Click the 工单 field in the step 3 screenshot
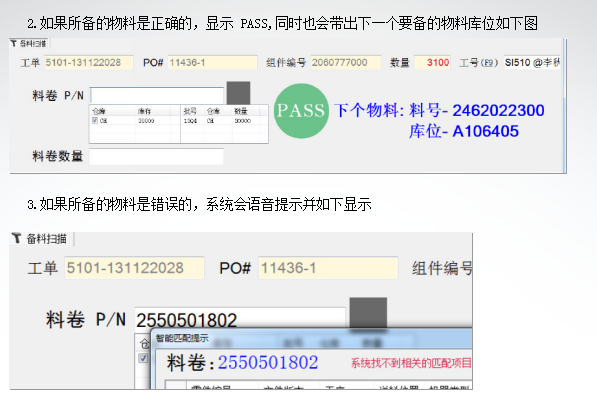597x398 pixels. point(134,268)
